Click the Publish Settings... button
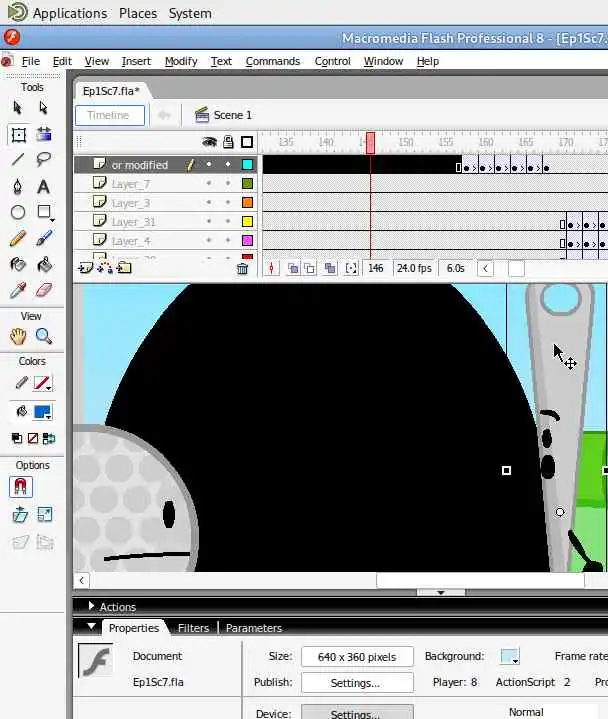 pos(357,683)
